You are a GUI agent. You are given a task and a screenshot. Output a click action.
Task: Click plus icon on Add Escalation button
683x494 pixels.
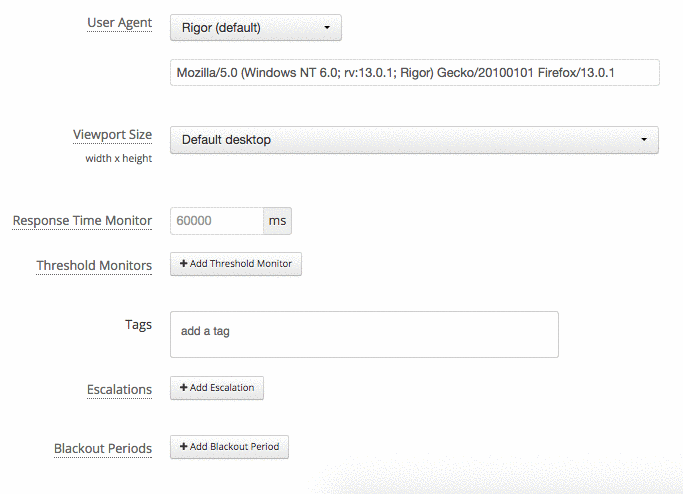point(183,387)
